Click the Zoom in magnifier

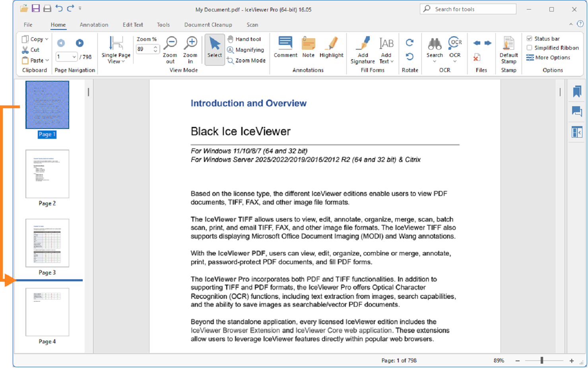tap(190, 49)
